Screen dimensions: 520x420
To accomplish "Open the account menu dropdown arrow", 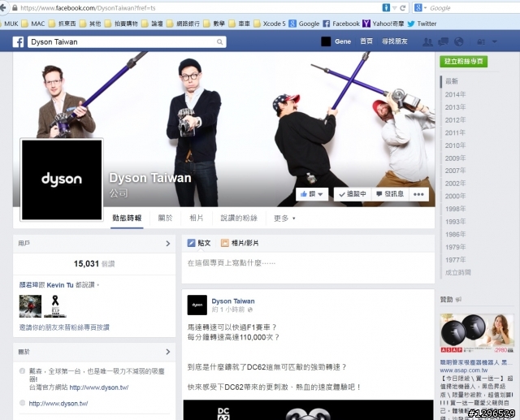I will (x=495, y=41).
